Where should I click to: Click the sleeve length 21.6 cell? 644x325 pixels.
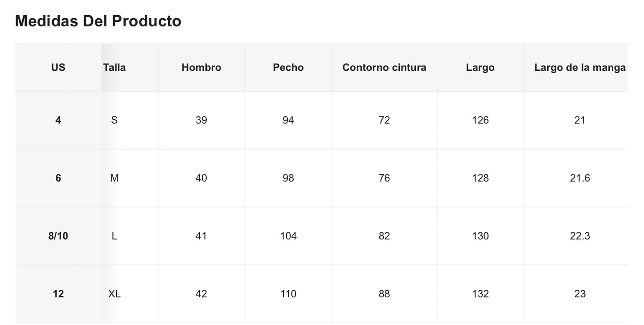pyautogui.click(x=579, y=178)
